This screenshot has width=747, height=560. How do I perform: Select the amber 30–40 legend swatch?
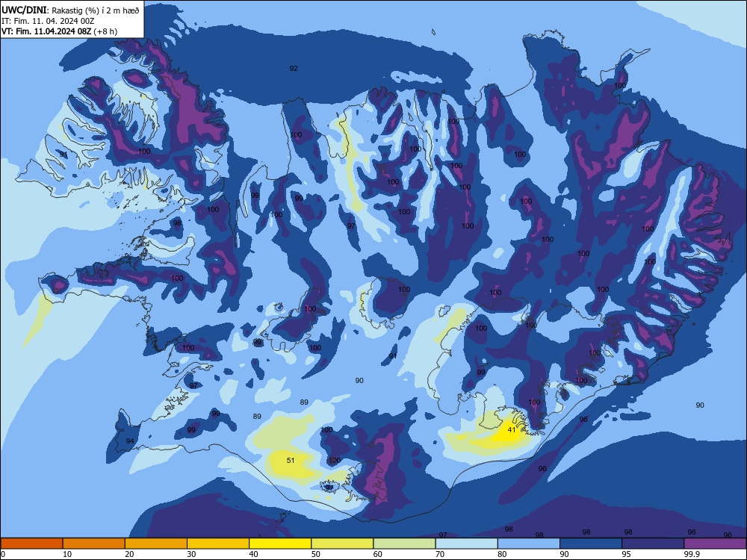(x=218, y=544)
